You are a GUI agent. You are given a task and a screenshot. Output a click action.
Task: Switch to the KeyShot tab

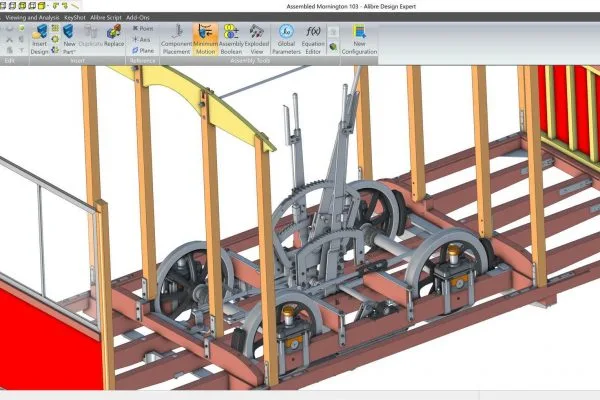point(75,18)
